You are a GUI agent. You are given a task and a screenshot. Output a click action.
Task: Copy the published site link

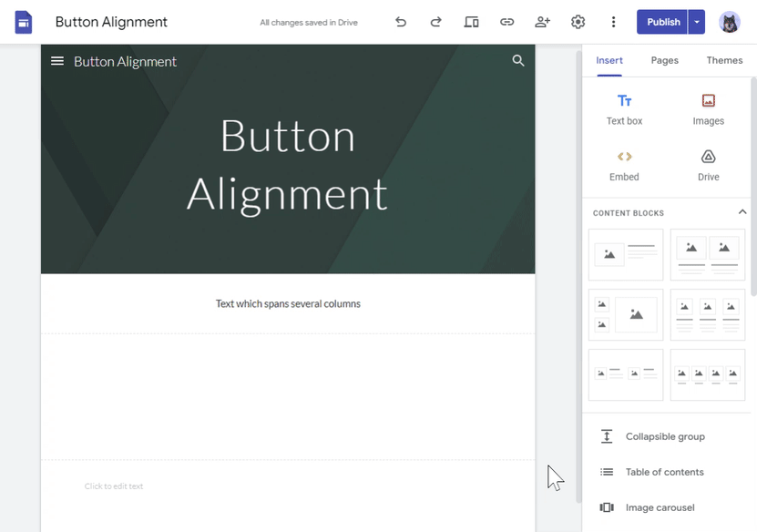point(506,22)
